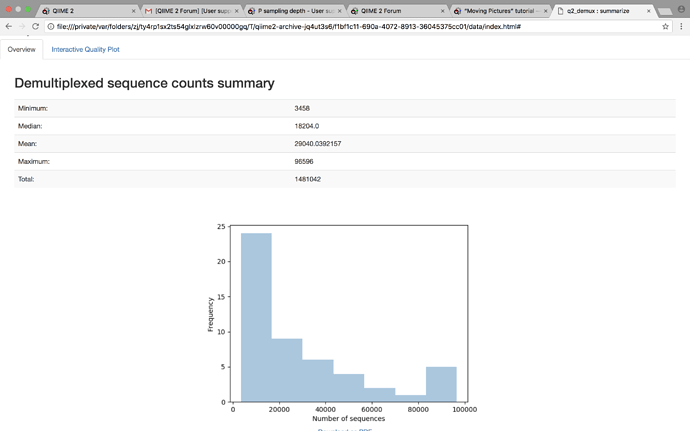Click the page info icon in address bar
The height and width of the screenshot is (431, 690).
pos(50,26)
